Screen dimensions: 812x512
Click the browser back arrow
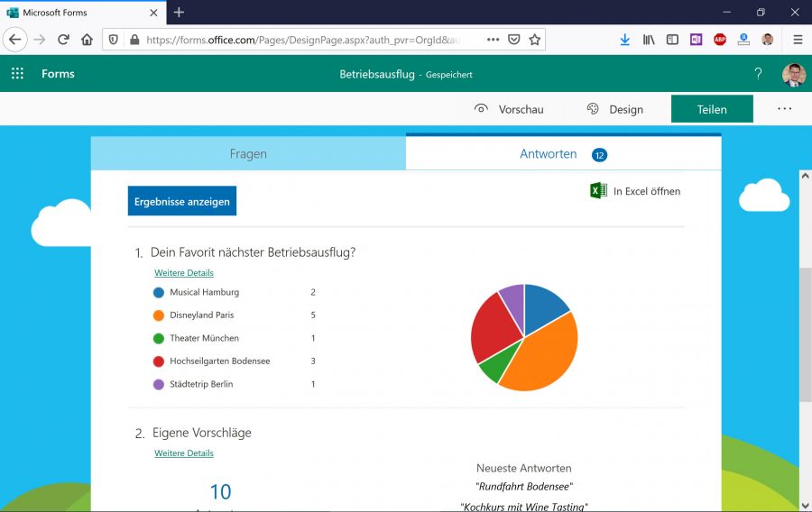point(15,40)
